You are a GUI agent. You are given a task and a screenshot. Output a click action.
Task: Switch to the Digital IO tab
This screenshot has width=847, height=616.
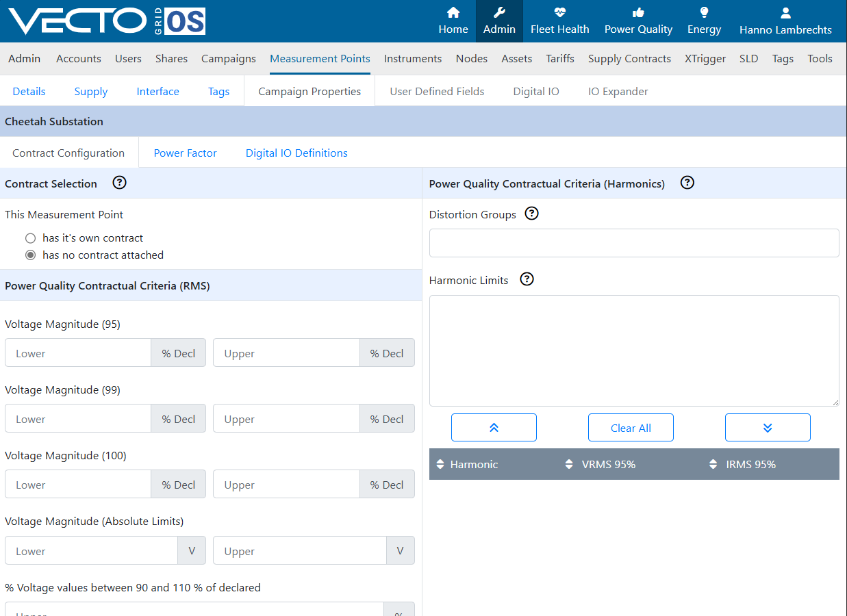[536, 91]
